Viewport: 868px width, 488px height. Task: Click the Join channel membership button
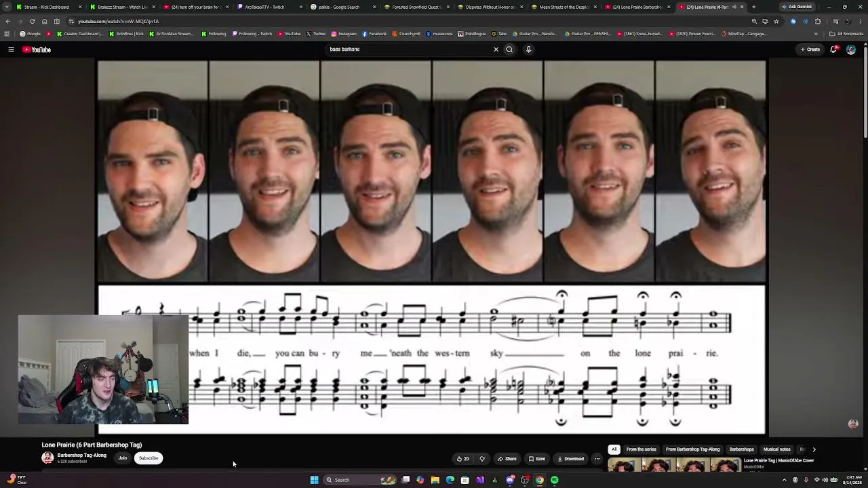123,458
